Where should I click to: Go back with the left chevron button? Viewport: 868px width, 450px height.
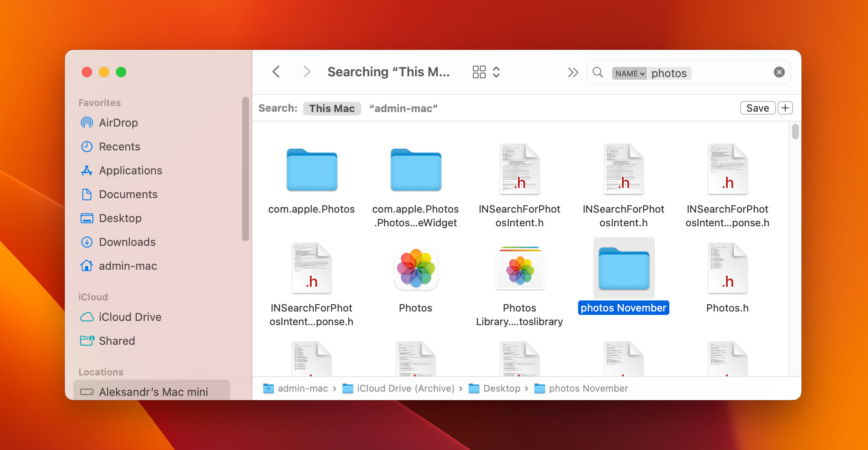click(276, 72)
